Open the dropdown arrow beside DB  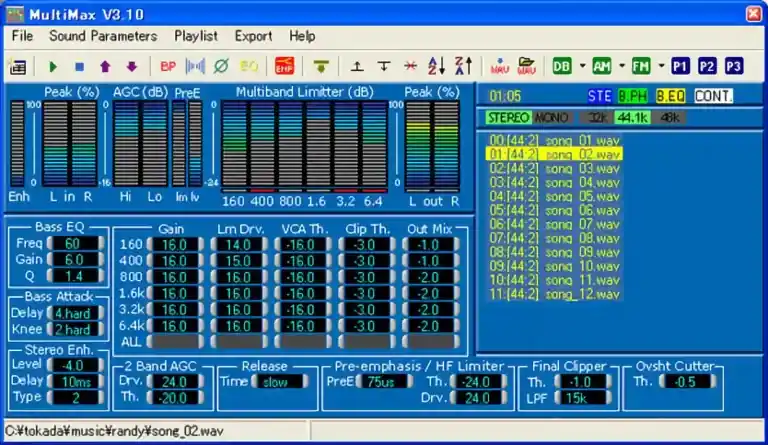(582, 66)
